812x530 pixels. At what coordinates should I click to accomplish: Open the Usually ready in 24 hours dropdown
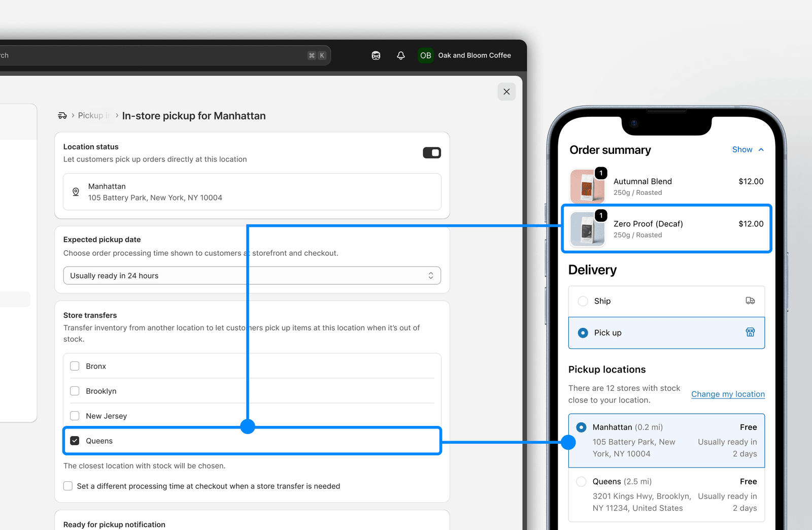252,276
